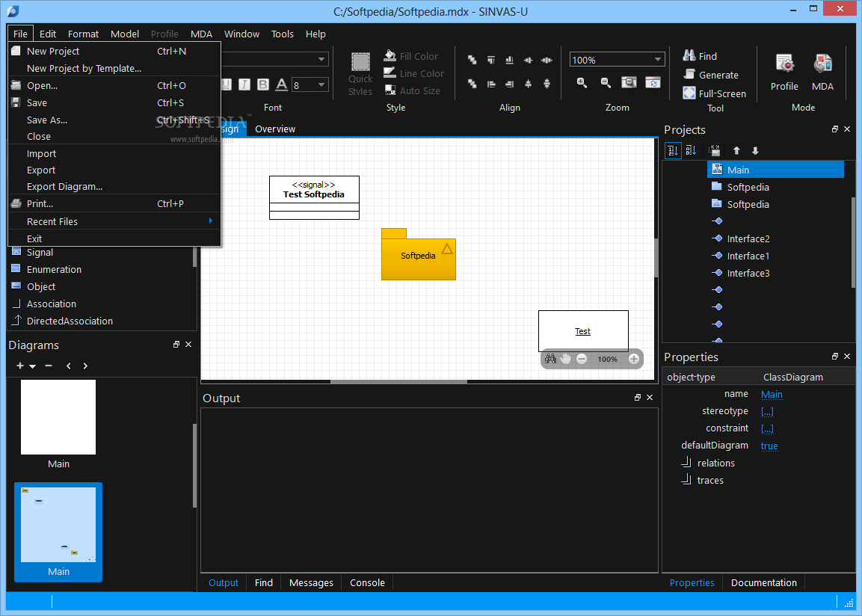This screenshot has width=862, height=616.
Task: Align shapes to bottom edges
Action: coord(510,60)
